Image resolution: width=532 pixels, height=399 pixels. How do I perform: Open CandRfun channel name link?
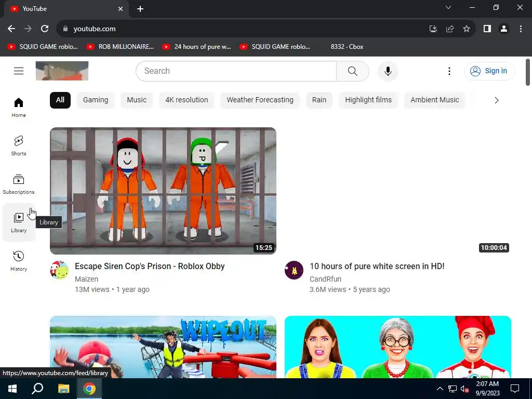[325, 279]
